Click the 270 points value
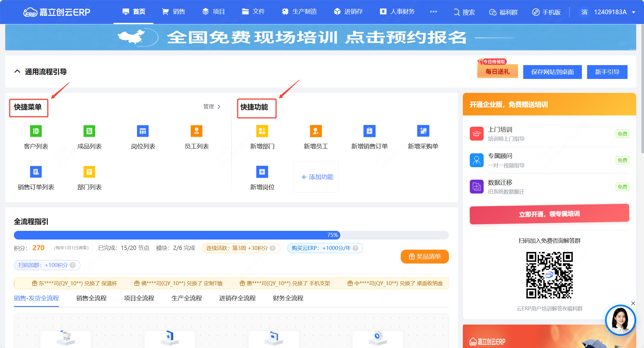Image resolution: width=644 pixels, height=348 pixels. coord(38,248)
